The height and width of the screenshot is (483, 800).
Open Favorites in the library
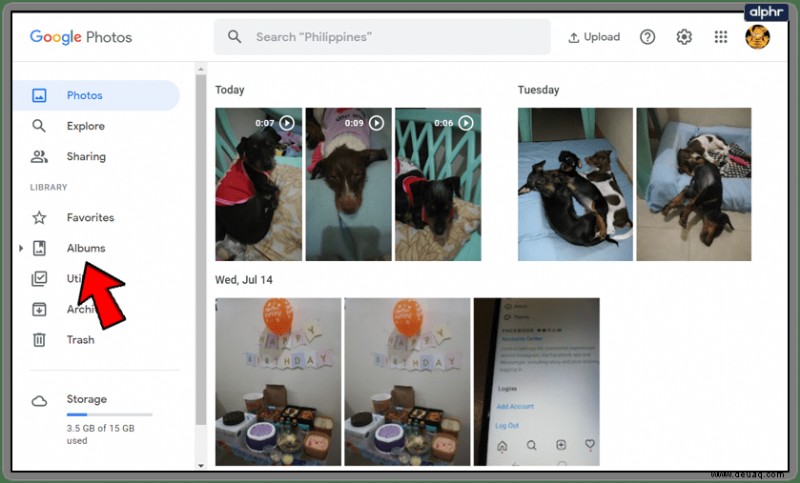coord(90,218)
